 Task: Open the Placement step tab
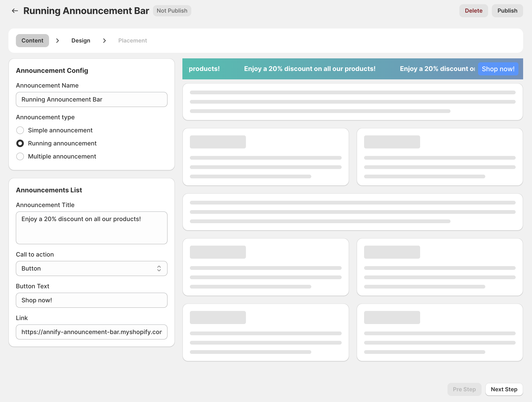coord(132,41)
